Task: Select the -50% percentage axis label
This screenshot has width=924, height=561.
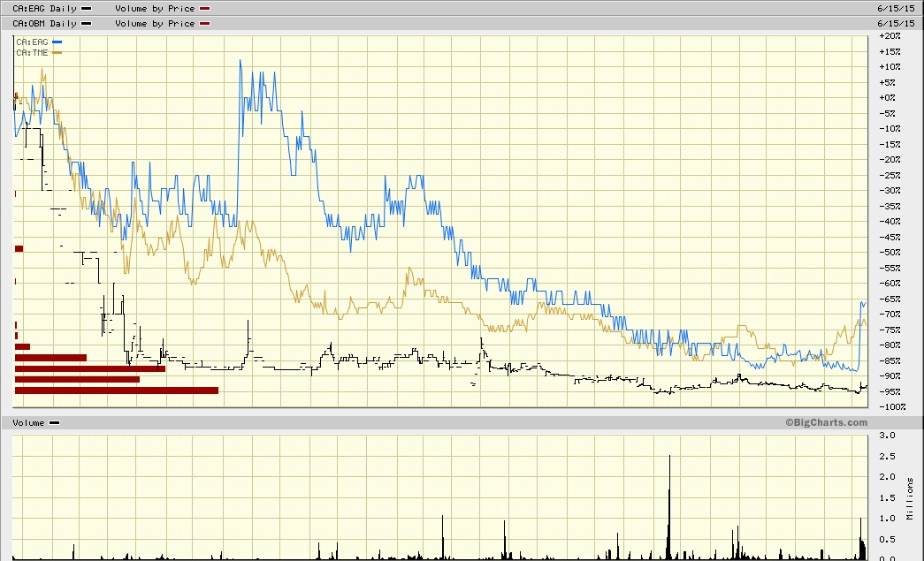Action: click(890, 253)
